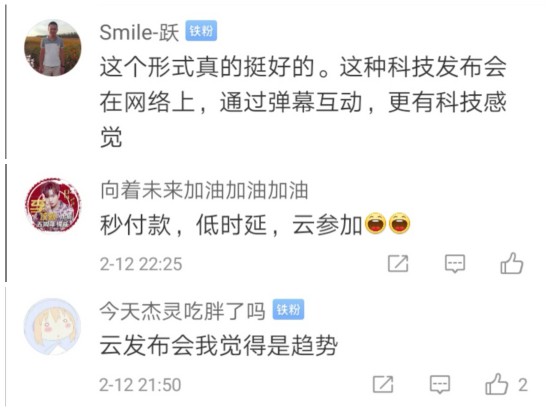The image size is (550, 412).
Task: Open 今天杰灵吃胖了吗 cartoon avatar
Action: pos(52,326)
